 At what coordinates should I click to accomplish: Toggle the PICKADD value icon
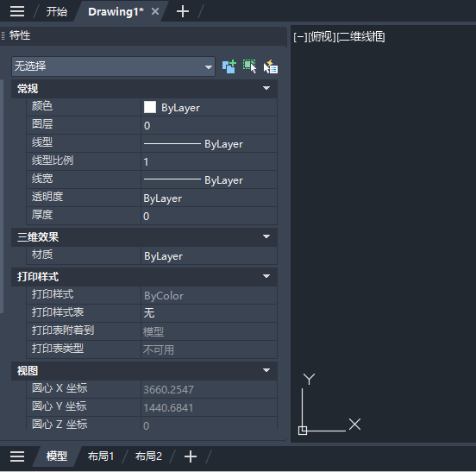229,66
